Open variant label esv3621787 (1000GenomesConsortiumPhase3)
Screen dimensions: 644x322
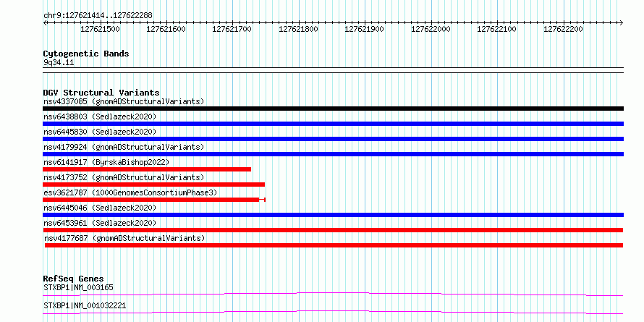tap(130, 192)
